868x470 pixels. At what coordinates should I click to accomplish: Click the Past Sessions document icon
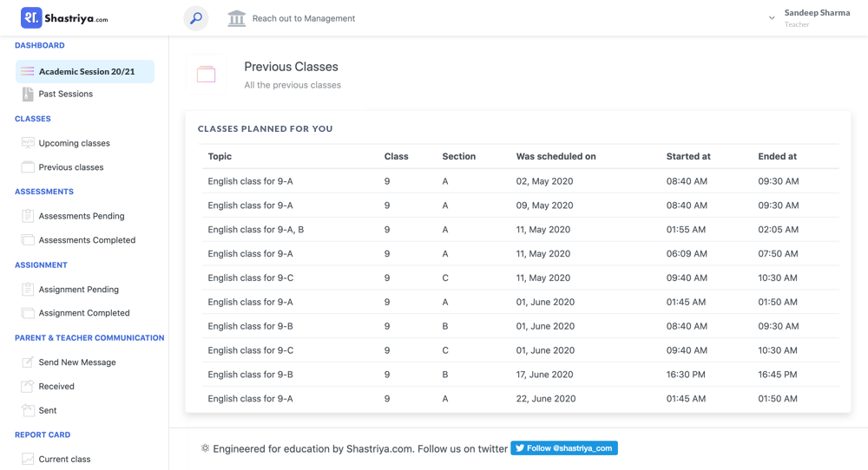tap(28, 94)
